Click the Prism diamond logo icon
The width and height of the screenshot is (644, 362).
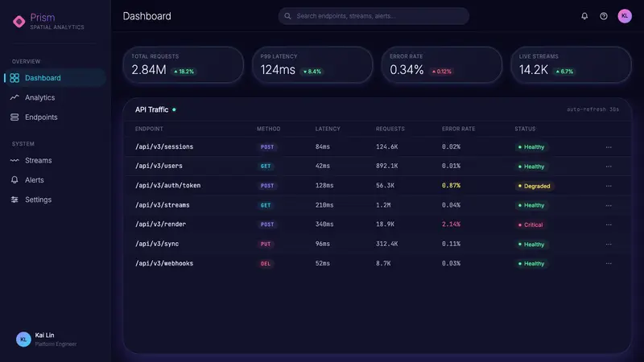(x=19, y=22)
